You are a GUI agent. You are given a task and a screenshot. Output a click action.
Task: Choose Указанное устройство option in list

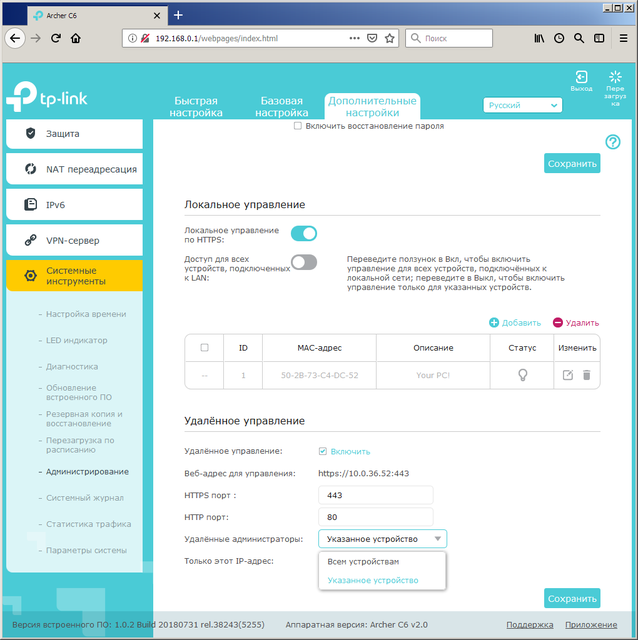coord(372,580)
